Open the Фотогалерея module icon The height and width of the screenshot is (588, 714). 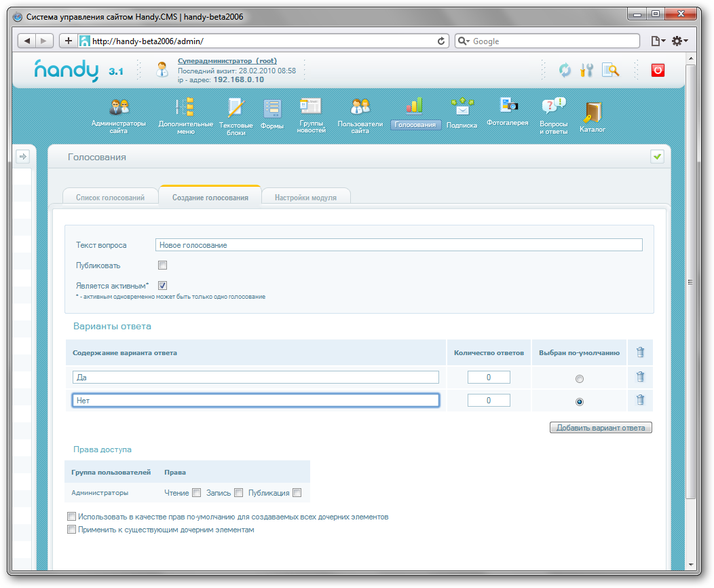coord(508,106)
